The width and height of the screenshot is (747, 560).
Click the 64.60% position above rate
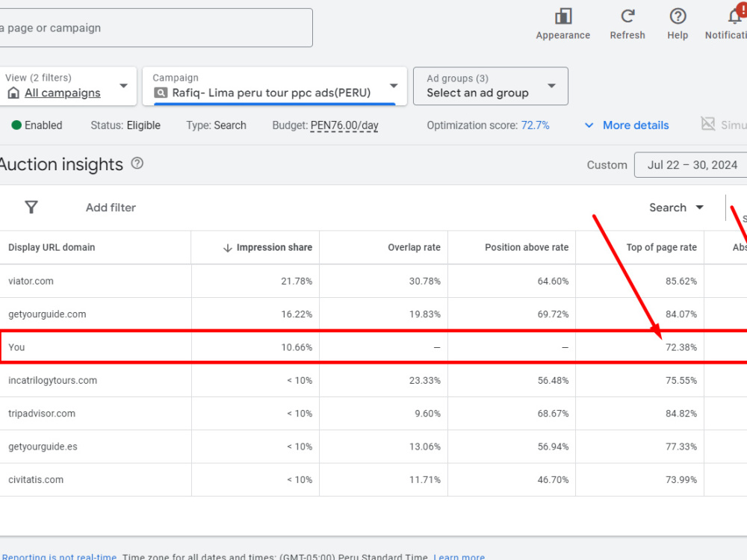point(553,281)
